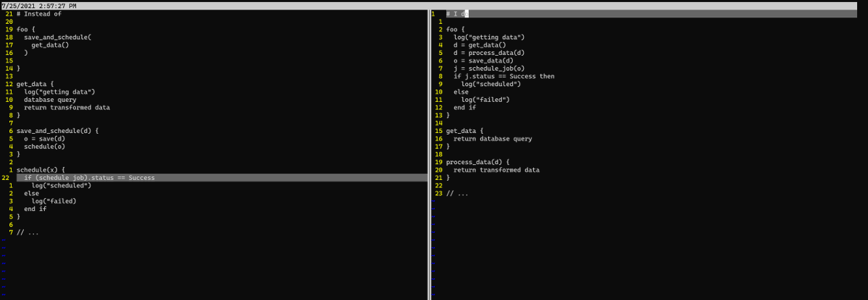
Task: Click 'if j.status == Success then' line
Action: (x=504, y=76)
